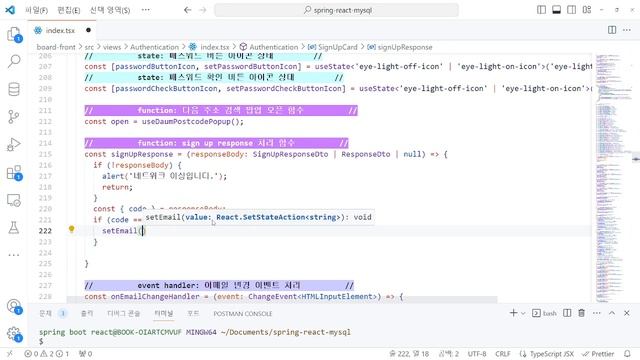Go to line 222 column 18 indicator

tap(409, 354)
